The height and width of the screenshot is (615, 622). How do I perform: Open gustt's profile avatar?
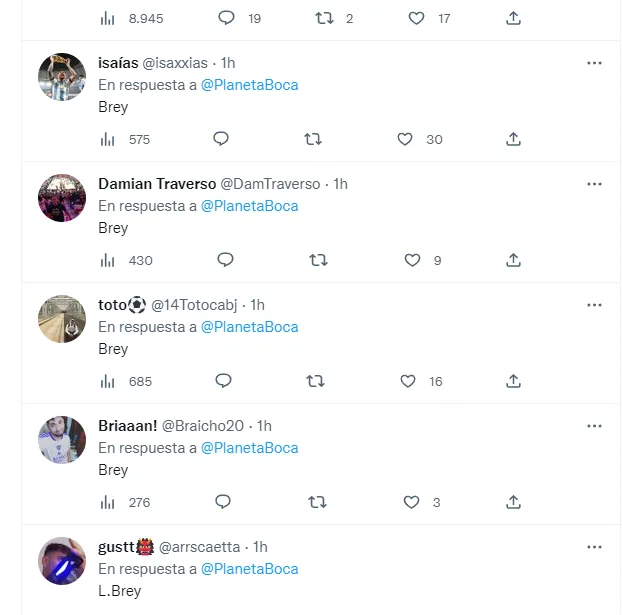[62, 561]
